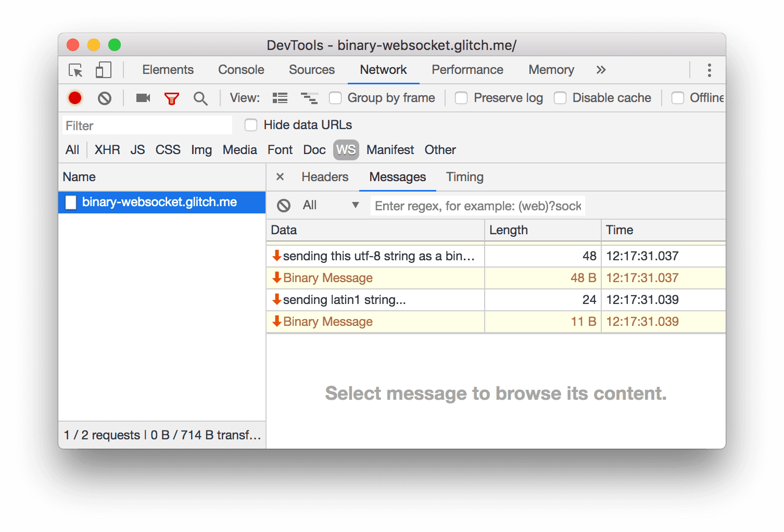Screen dimensions: 784x532
Task: Toggle the Hide data URLs checkbox
Action: (251, 125)
